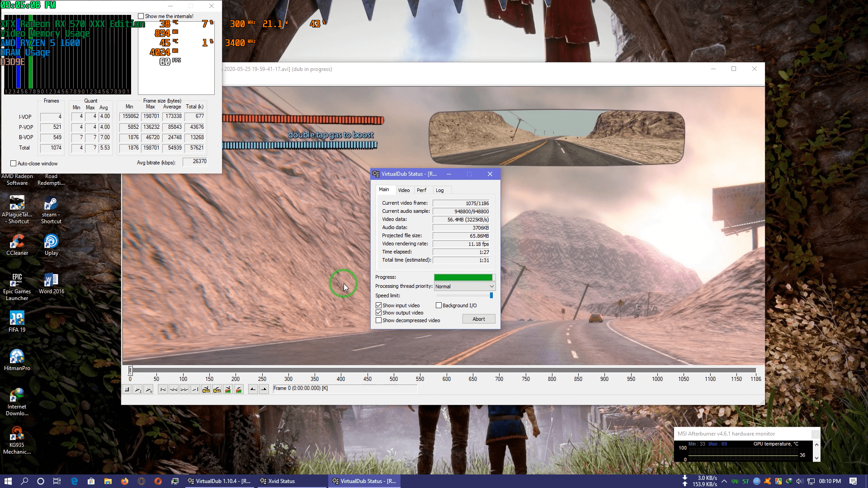Uncheck Show input video

point(379,305)
